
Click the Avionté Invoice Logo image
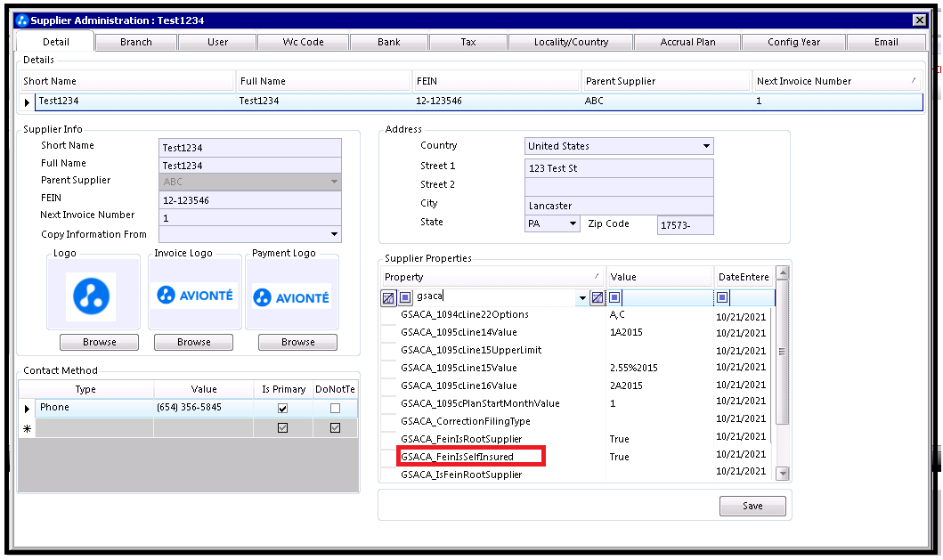coord(194,296)
